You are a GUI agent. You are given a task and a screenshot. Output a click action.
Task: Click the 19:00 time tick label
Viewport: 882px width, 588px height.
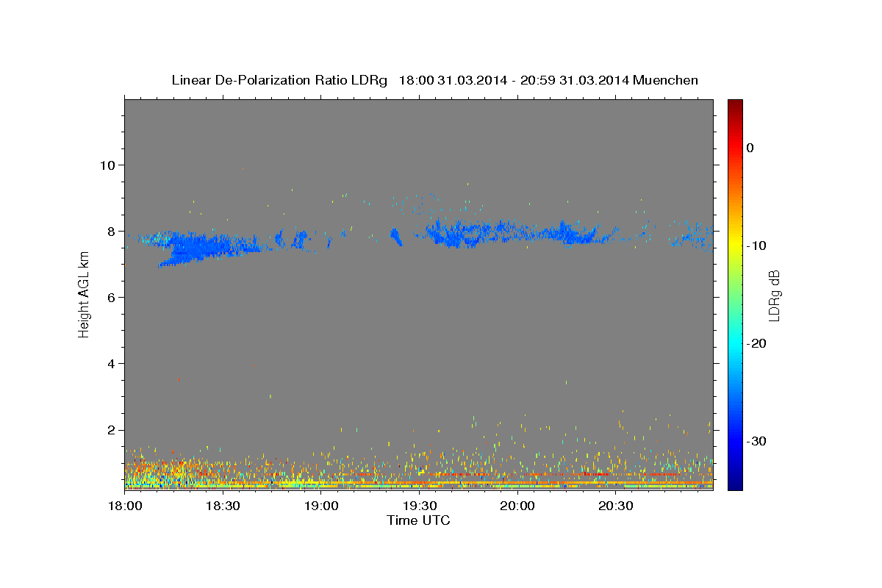(320, 506)
